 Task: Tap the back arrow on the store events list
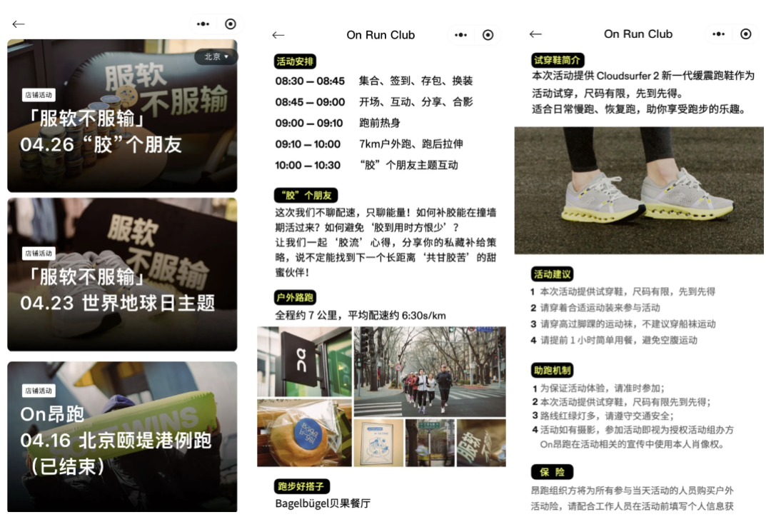click(19, 24)
